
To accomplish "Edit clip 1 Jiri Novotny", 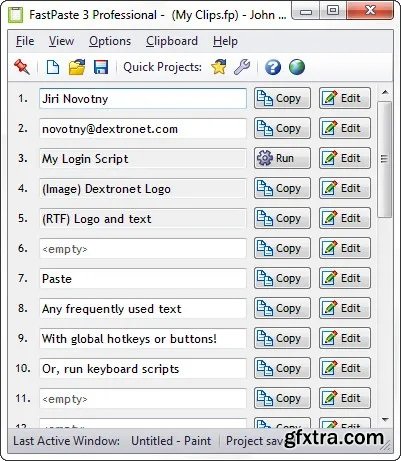I will [x=345, y=98].
